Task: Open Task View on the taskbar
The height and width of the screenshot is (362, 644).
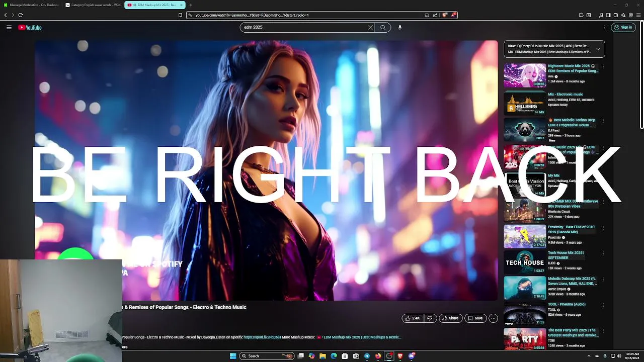Action: point(301,356)
